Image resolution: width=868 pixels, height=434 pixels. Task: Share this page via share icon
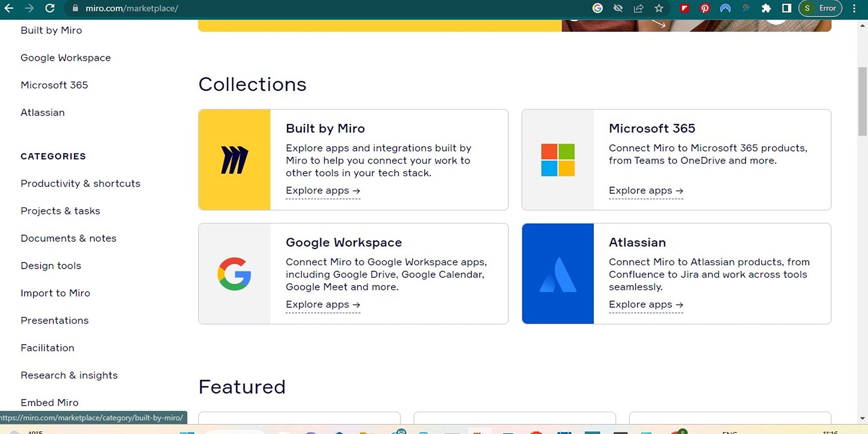638,8
